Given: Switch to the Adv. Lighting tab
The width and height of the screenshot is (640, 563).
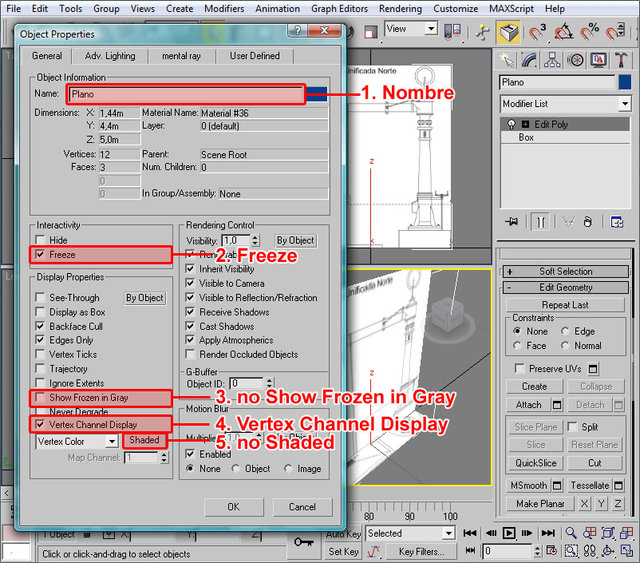Looking at the screenshot, I should 110,56.
